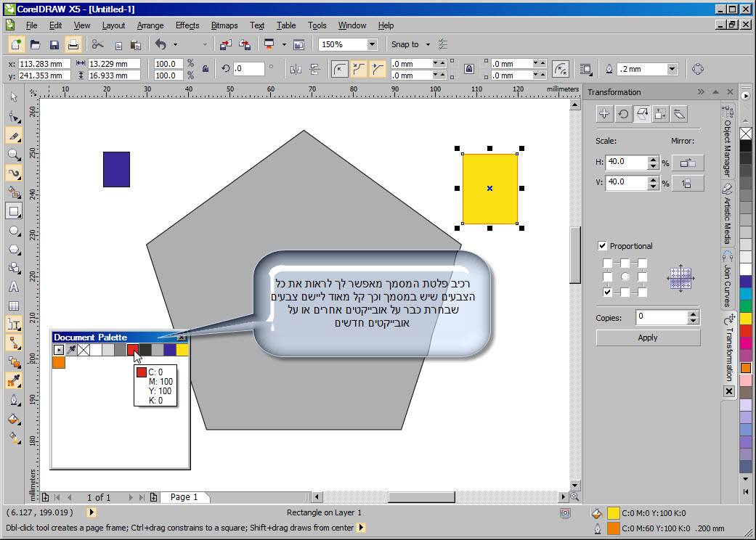Collapse the Transformation docker with double arrows
This screenshot has height=540, width=756.
coord(701,91)
